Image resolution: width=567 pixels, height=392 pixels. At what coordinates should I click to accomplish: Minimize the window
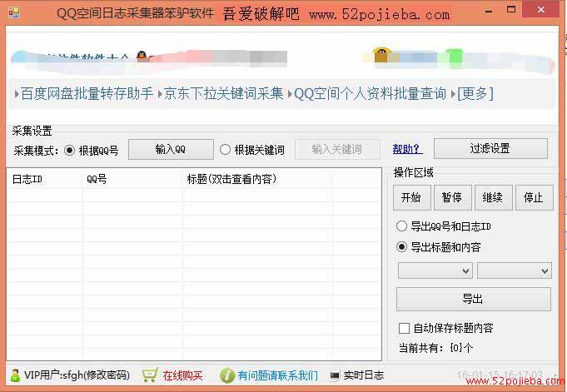pyautogui.click(x=489, y=11)
